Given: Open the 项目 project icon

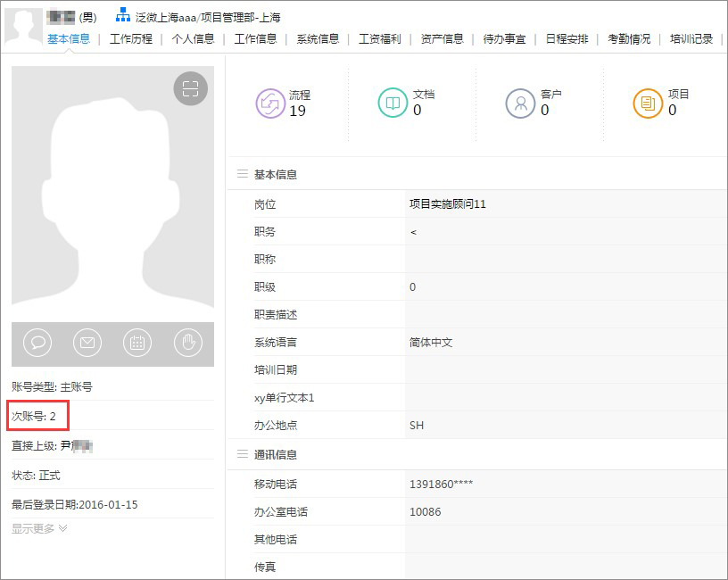Looking at the screenshot, I should (648, 104).
